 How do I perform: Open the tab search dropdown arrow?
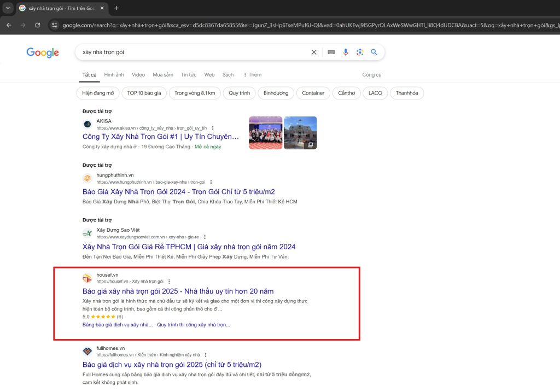(x=8, y=8)
